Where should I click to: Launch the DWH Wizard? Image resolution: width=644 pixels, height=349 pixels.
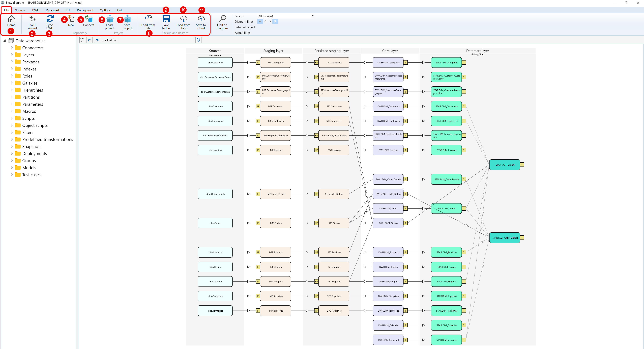pos(32,22)
